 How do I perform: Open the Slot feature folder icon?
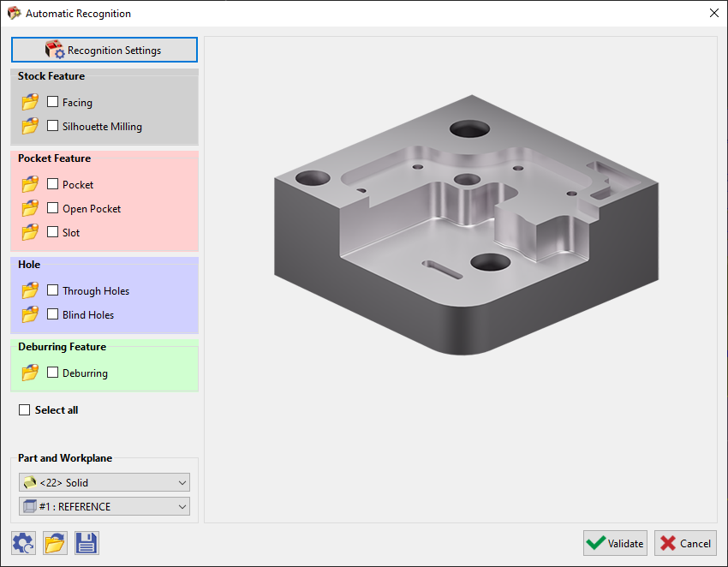30,231
